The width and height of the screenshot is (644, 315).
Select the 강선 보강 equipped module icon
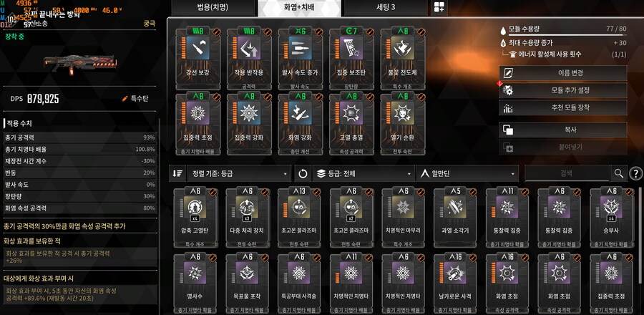197,49
